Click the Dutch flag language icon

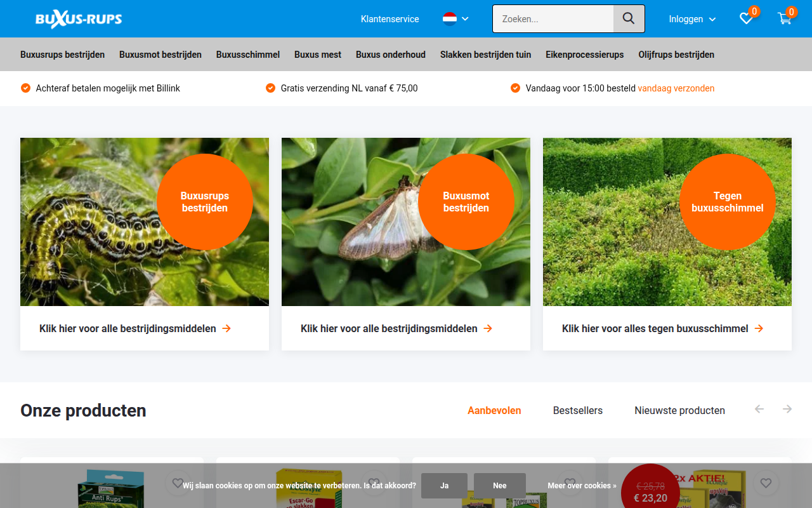tap(450, 19)
